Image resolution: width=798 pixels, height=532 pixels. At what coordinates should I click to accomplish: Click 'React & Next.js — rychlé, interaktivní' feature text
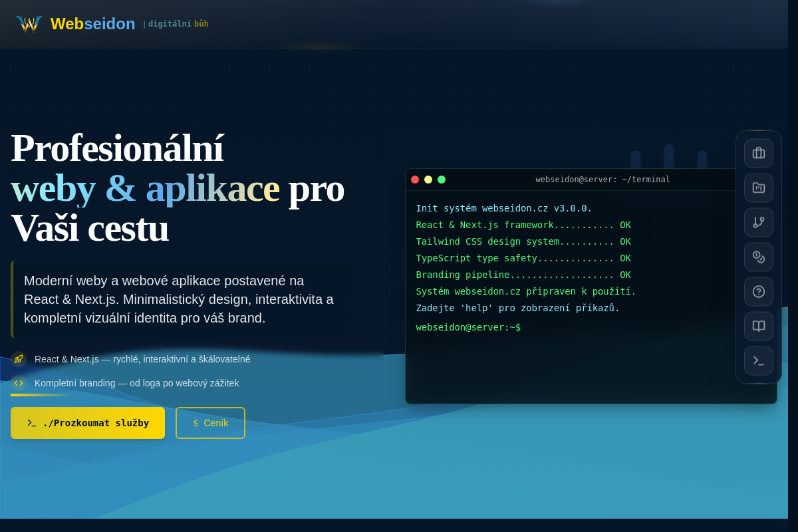coord(142,359)
